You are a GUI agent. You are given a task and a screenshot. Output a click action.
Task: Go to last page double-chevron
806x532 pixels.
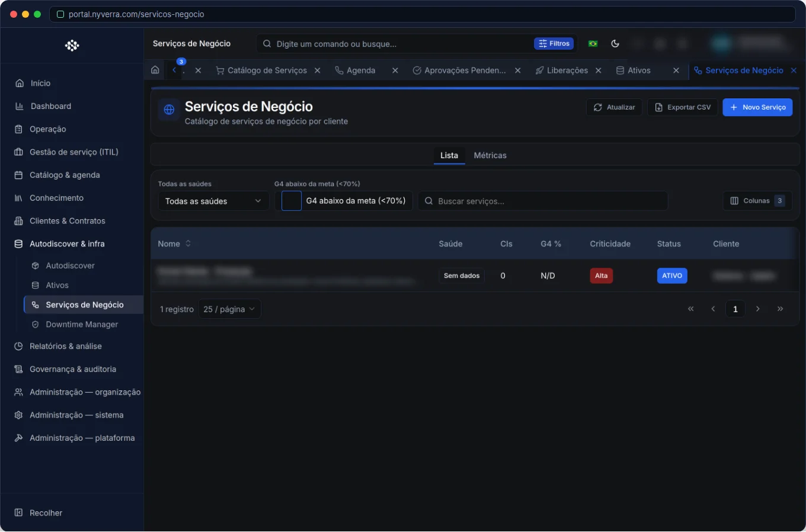[780, 309]
